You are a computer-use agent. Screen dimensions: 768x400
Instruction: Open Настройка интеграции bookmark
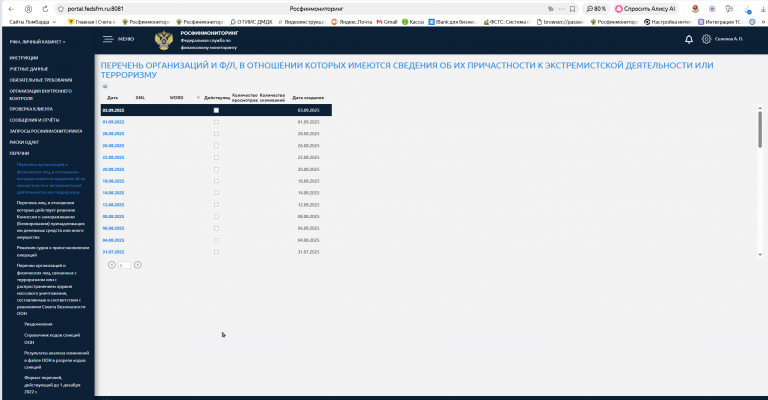(668, 22)
